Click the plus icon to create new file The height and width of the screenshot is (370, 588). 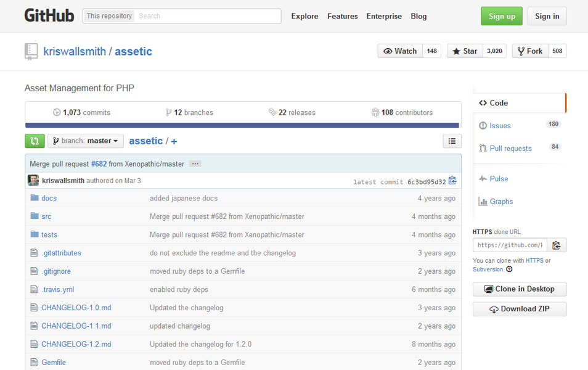(x=174, y=141)
